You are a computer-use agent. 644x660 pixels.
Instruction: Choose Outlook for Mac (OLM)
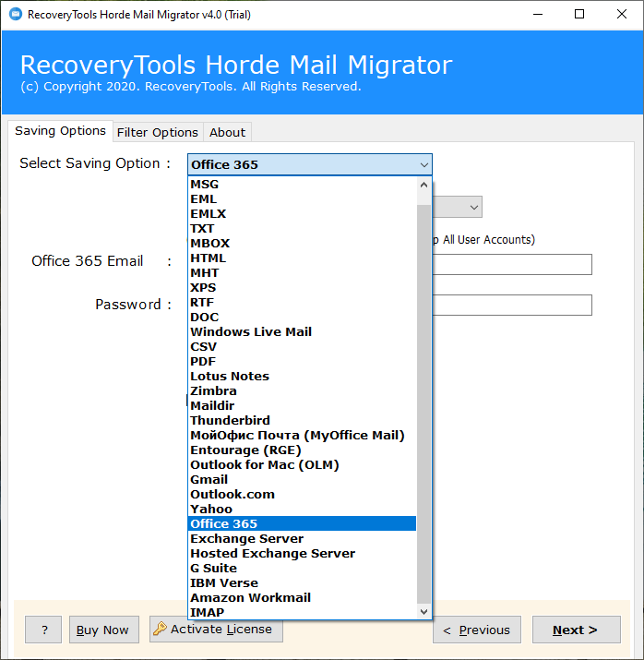302,464
